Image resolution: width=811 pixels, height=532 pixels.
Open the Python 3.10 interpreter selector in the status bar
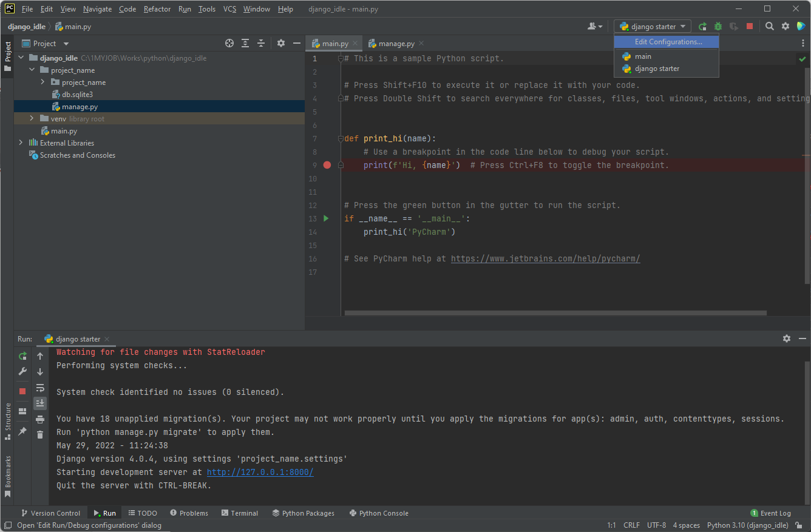pos(748,525)
